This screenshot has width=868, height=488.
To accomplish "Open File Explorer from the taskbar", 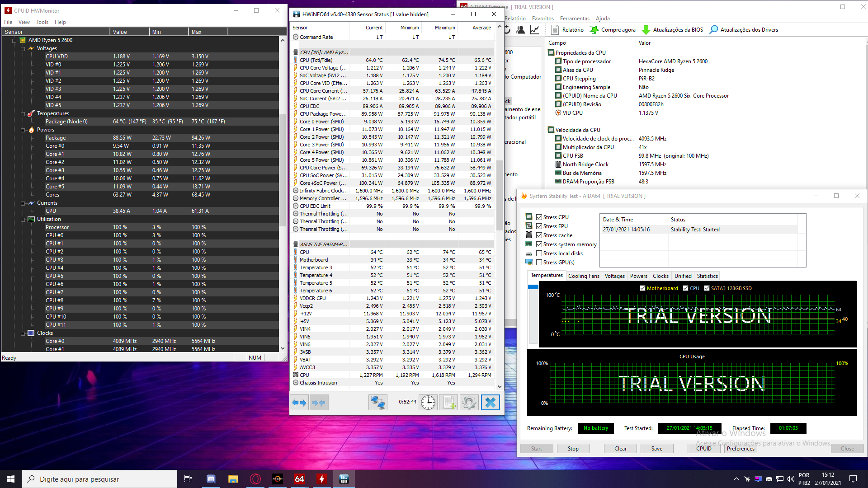I will tap(233, 479).
